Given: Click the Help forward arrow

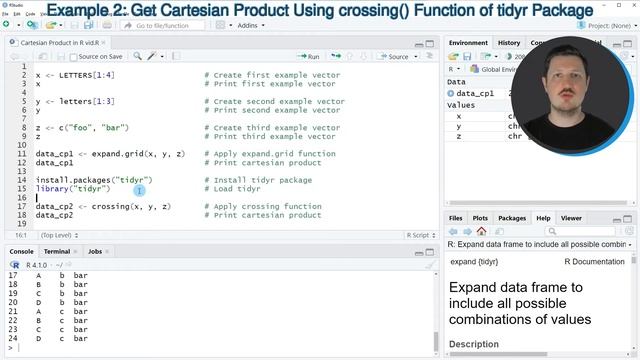Looking at the screenshot, I should [x=467, y=231].
